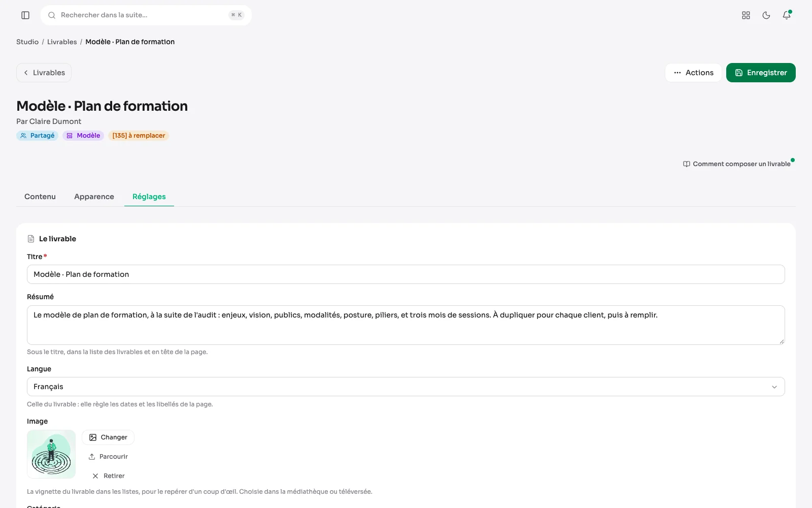Select the Réglages tab
812x508 pixels.
pyautogui.click(x=149, y=197)
